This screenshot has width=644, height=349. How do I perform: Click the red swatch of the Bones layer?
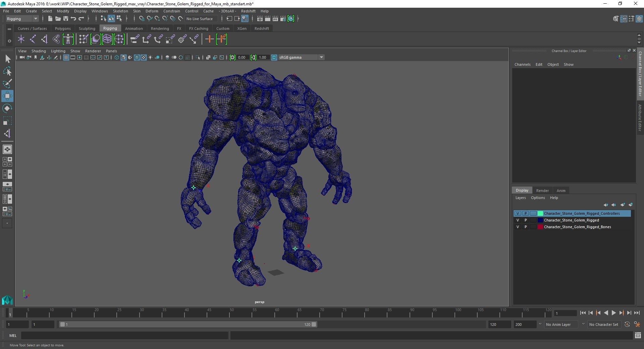pyautogui.click(x=540, y=227)
